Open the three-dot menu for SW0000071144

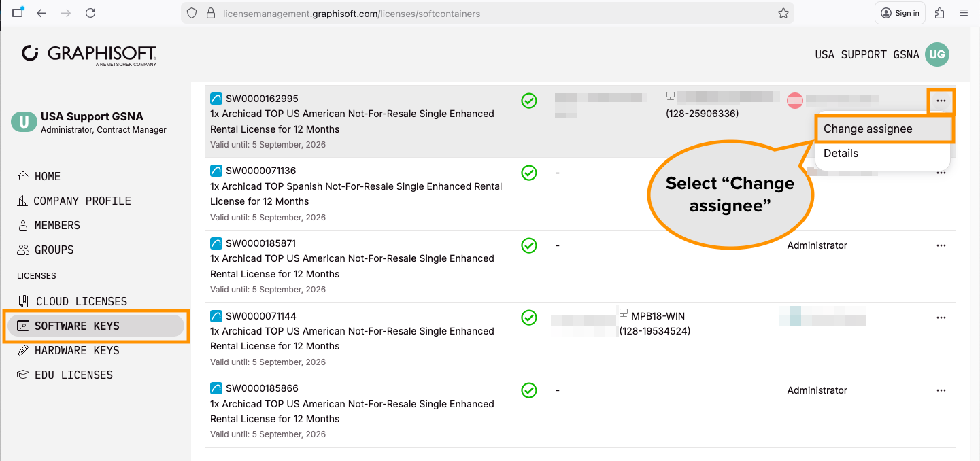coord(941,318)
